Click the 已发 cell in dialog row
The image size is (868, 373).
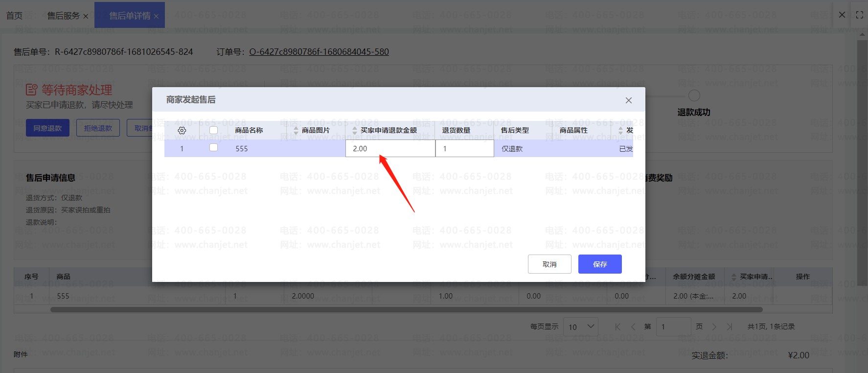coord(626,149)
